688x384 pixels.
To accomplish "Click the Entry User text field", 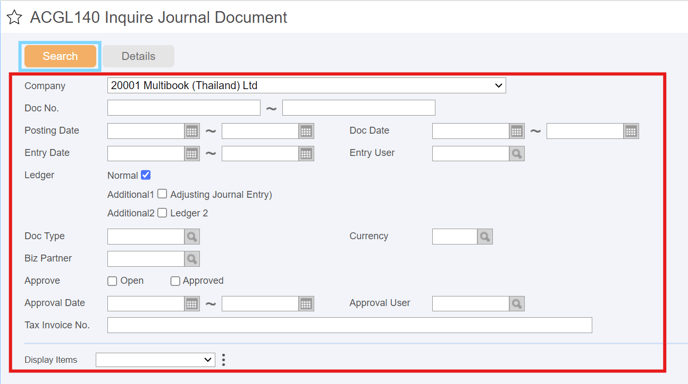I will click(471, 153).
